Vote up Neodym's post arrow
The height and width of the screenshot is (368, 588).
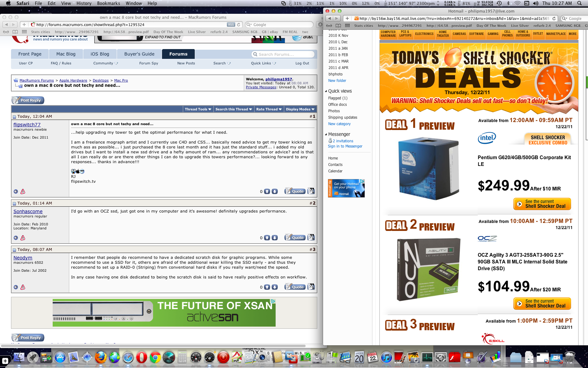[x=267, y=287]
